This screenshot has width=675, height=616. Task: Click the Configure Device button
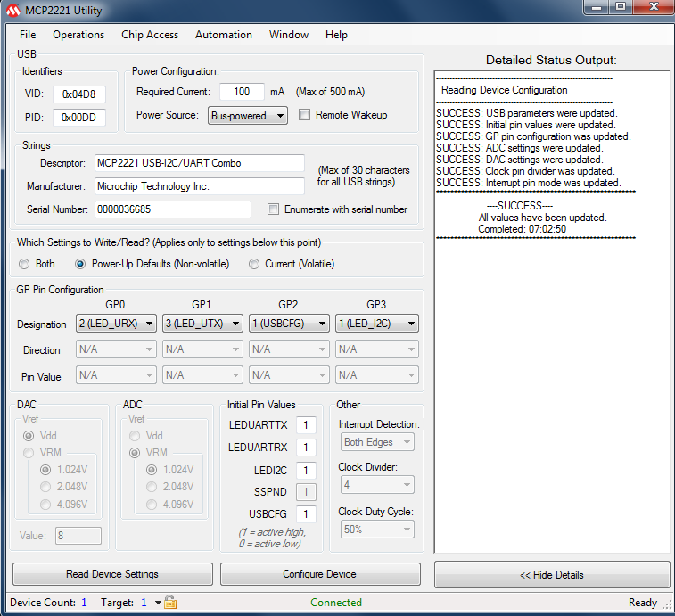pyautogui.click(x=319, y=574)
